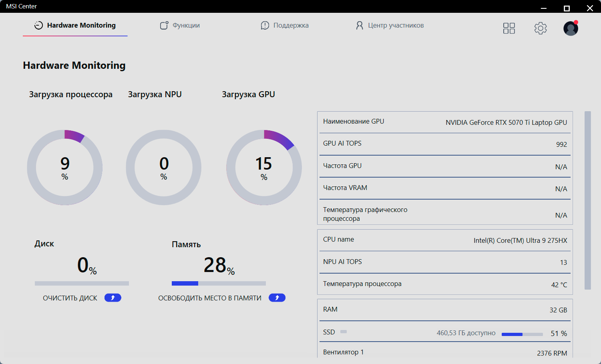
Task: Open the Функции tab
Action: click(180, 25)
